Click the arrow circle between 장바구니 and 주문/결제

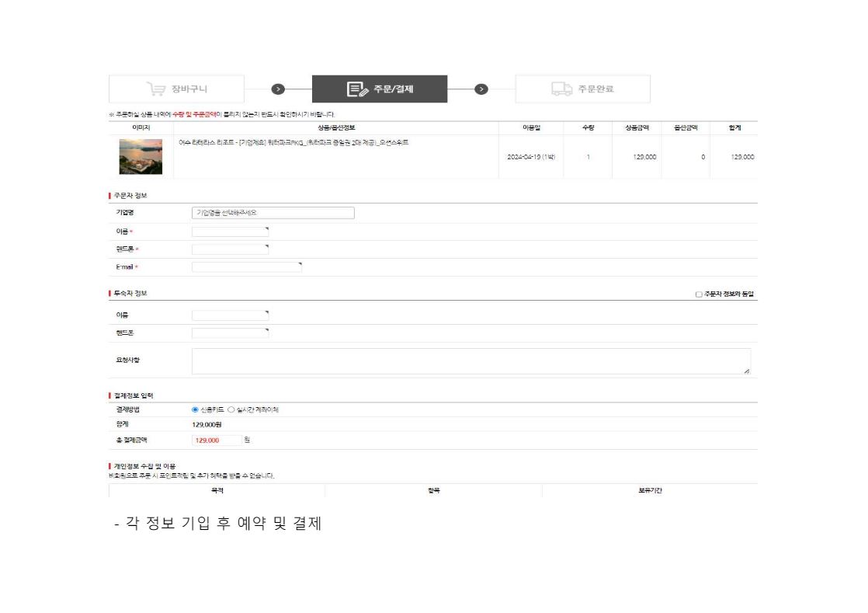pyautogui.click(x=279, y=89)
